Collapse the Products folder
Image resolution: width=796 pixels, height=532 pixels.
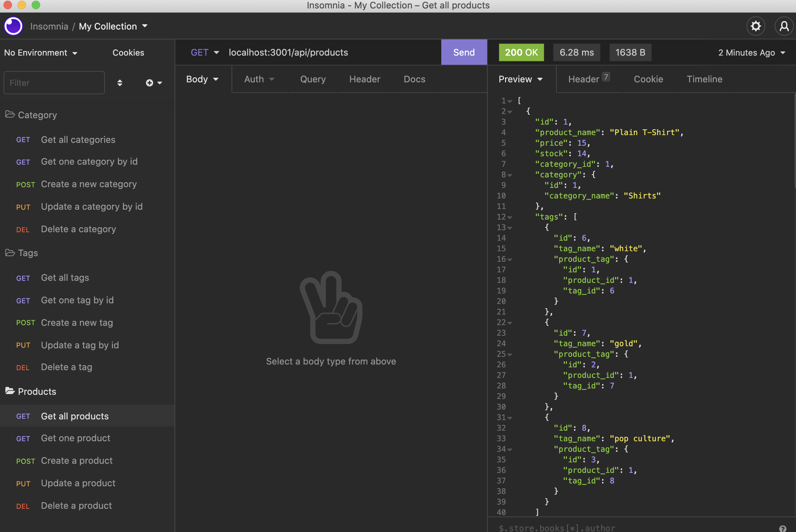coord(31,392)
